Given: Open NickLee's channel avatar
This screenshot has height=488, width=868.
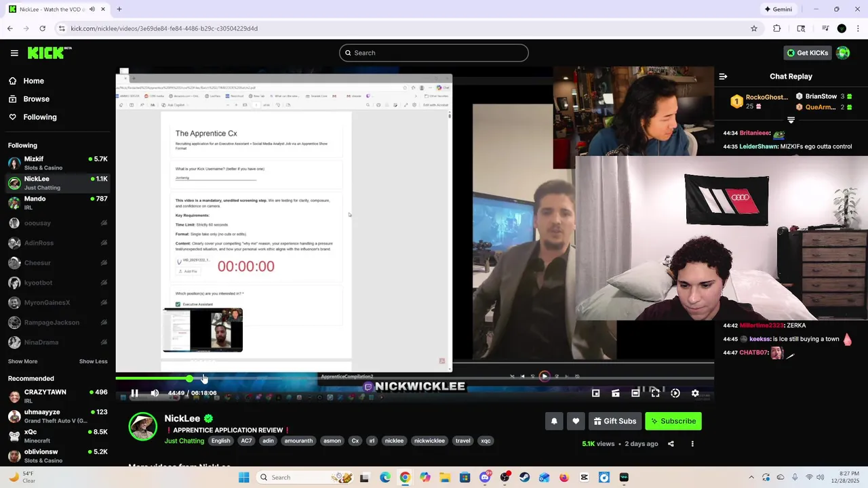Looking at the screenshot, I should point(143,427).
